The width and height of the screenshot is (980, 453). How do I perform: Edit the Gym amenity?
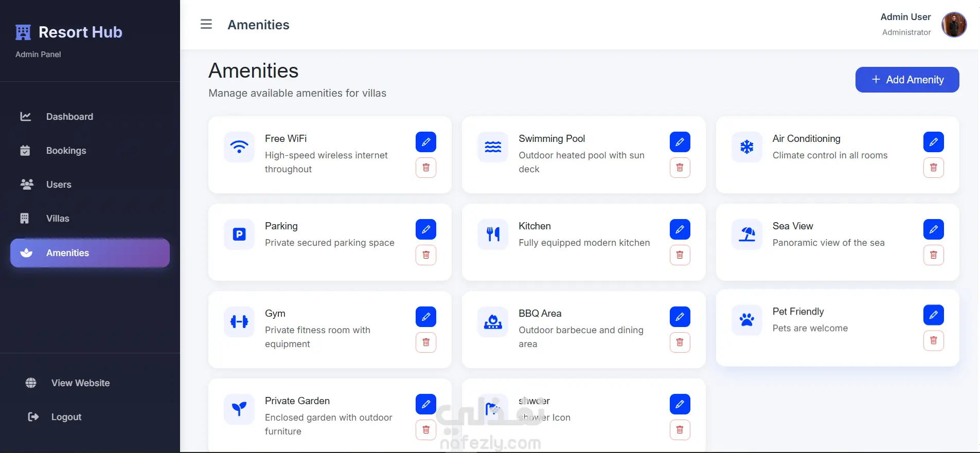pos(426,317)
